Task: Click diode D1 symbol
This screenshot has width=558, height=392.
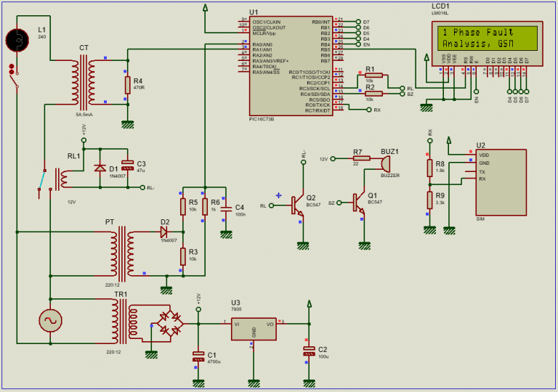Action: (100, 168)
